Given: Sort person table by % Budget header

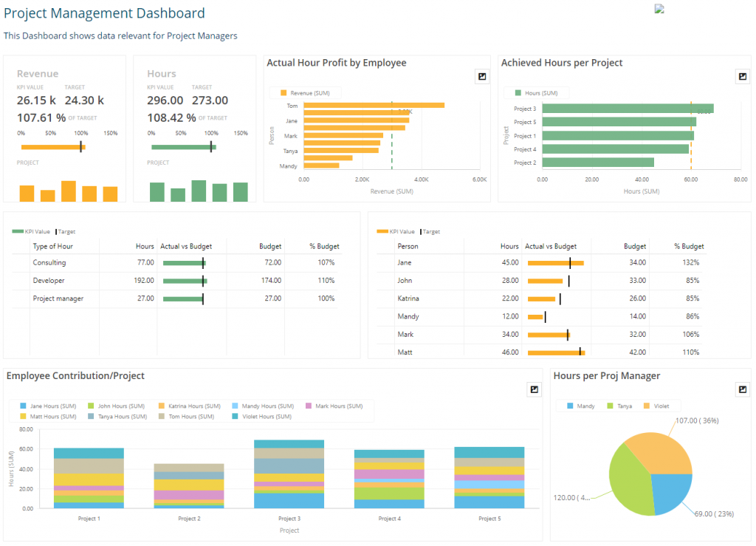Looking at the screenshot, I should point(689,246).
